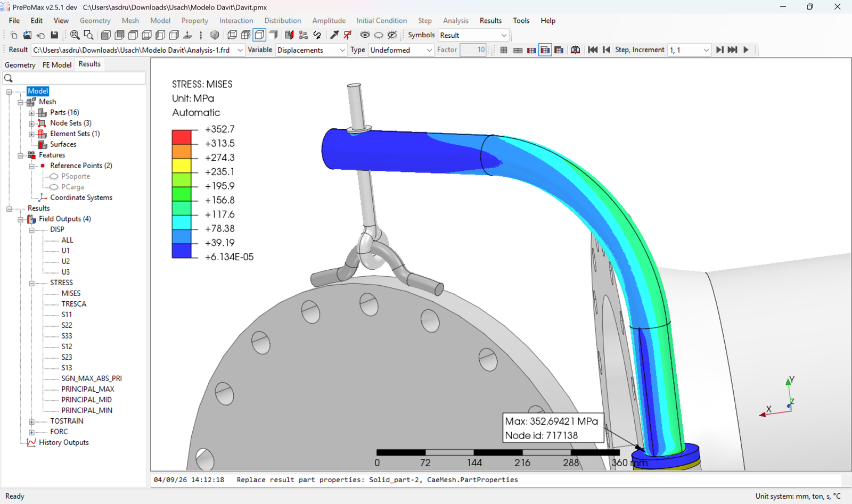
Task: Select the isometric view cube icon
Action: pos(215,35)
